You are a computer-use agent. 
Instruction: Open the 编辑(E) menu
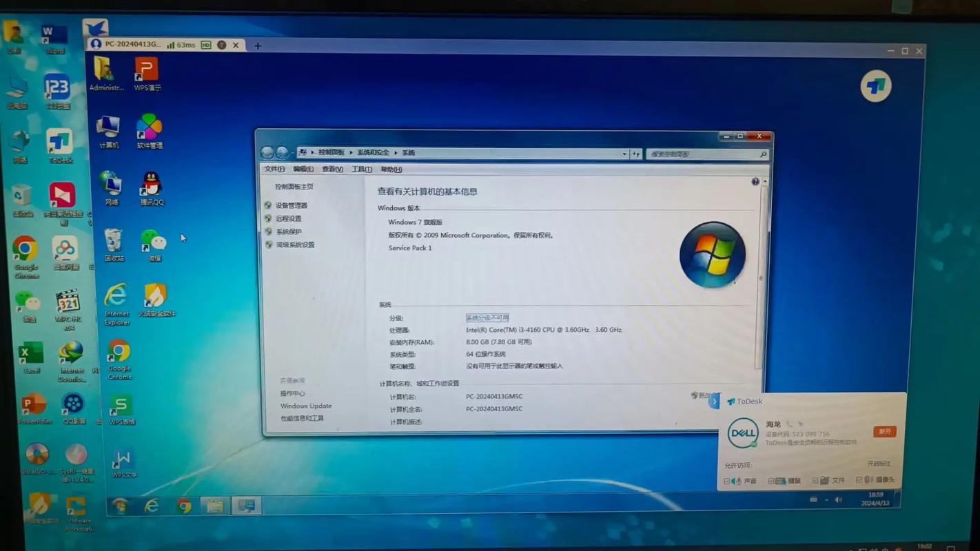303,169
